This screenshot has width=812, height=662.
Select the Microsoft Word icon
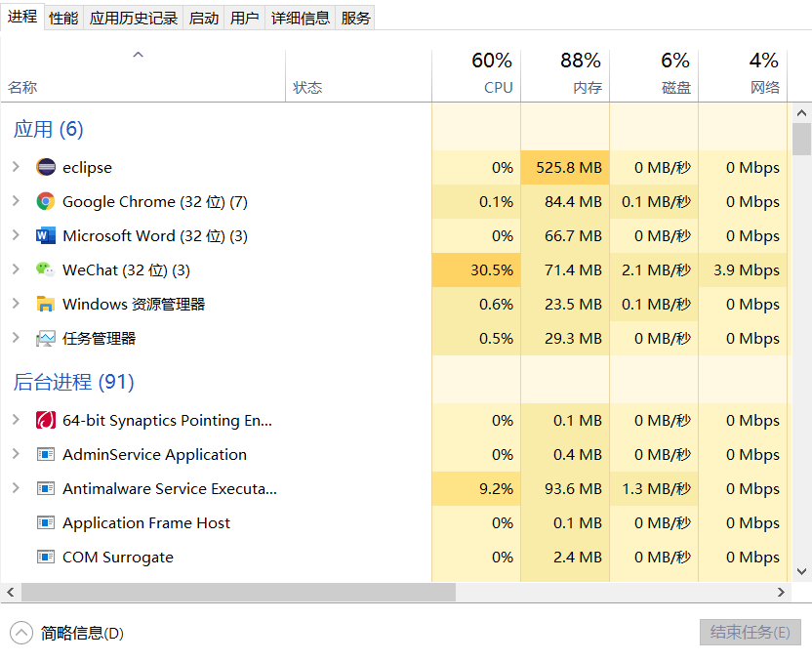point(46,235)
